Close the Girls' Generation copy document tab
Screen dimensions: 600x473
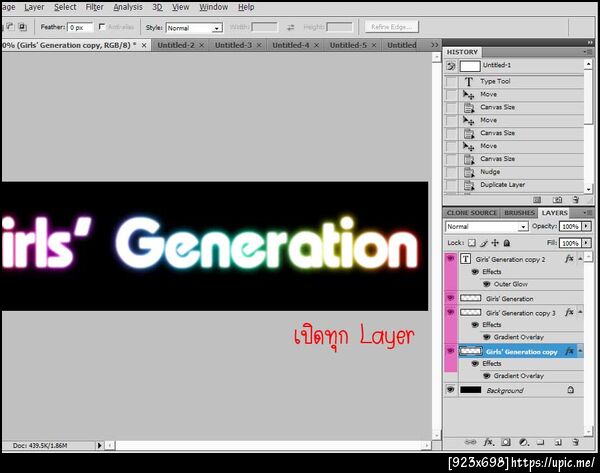(144, 45)
